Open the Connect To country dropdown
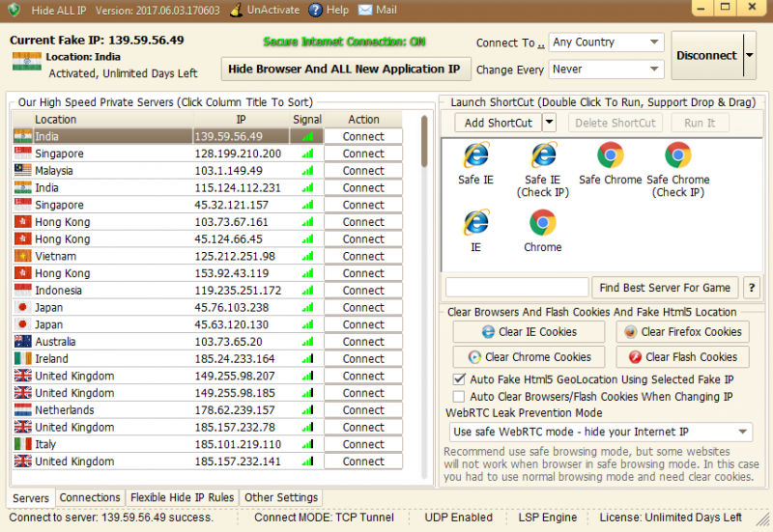 click(606, 42)
